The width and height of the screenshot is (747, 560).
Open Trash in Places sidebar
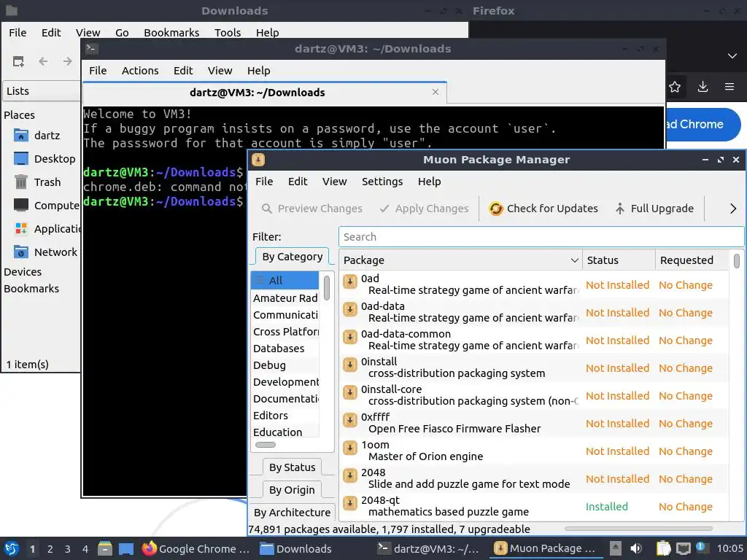click(37, 182)
